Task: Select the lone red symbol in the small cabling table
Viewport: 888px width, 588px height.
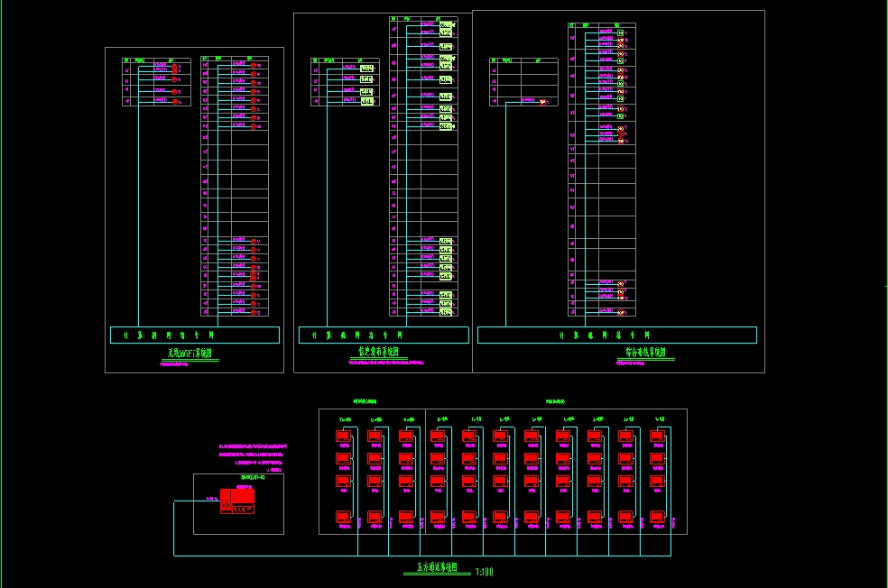Action: pyautogui.click(x=543, y=102)
